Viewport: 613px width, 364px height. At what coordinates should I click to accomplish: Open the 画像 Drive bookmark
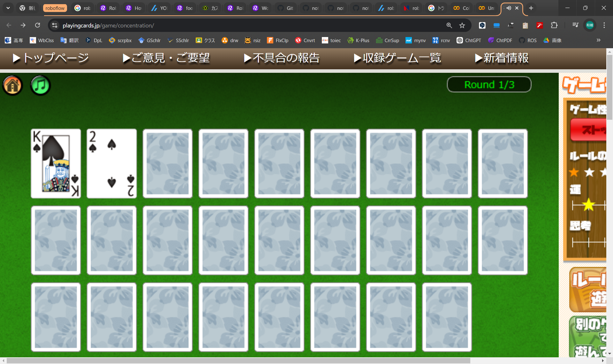553,40
